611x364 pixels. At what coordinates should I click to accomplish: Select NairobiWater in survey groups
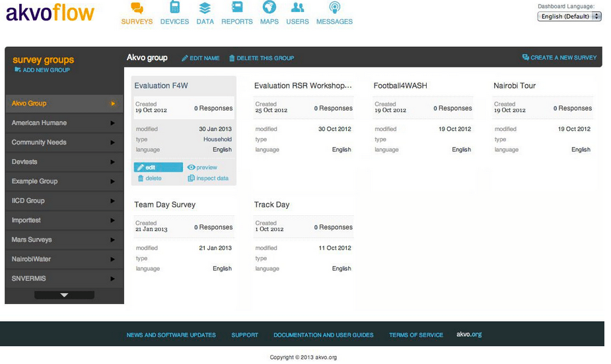click(64, 259)
